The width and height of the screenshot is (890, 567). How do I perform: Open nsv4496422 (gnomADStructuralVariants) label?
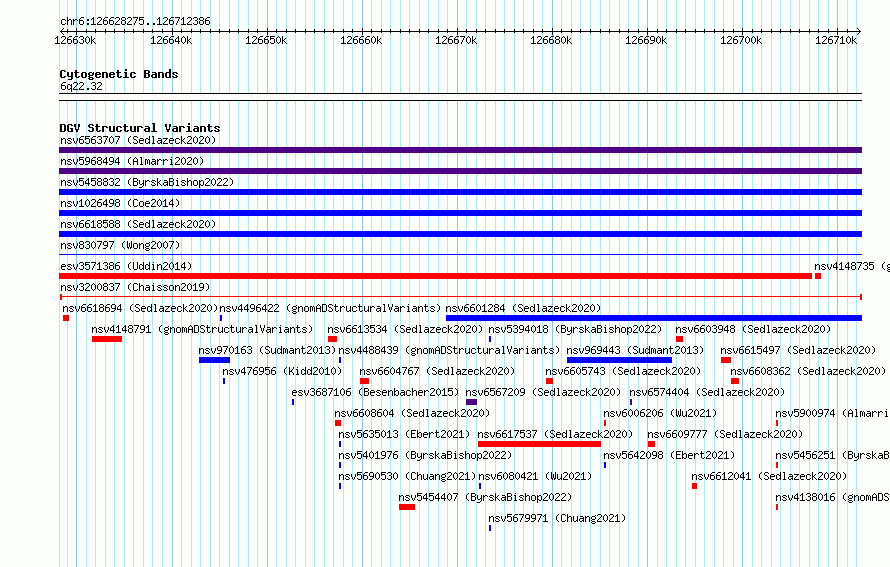pos(330,308)
